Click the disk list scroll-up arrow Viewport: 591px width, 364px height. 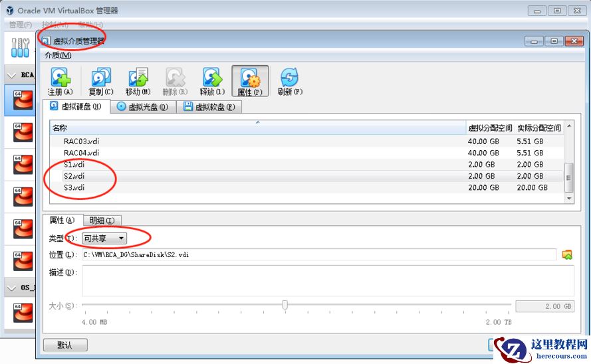point(569,126)
